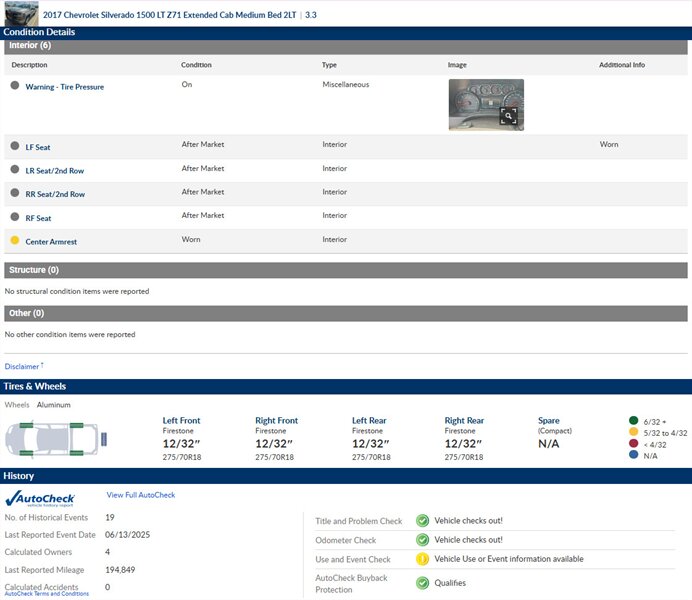Click the gray dot beside LR Seat/2nd Row
This screenshot has width=692, height=600.
15,169
